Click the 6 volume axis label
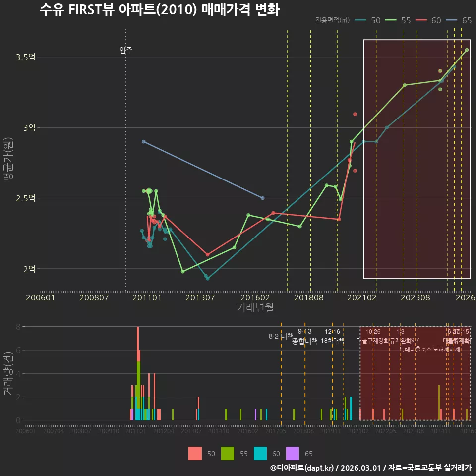Viewport: 476px width, 476px height. pyautogui.click(x=18, y=351)
